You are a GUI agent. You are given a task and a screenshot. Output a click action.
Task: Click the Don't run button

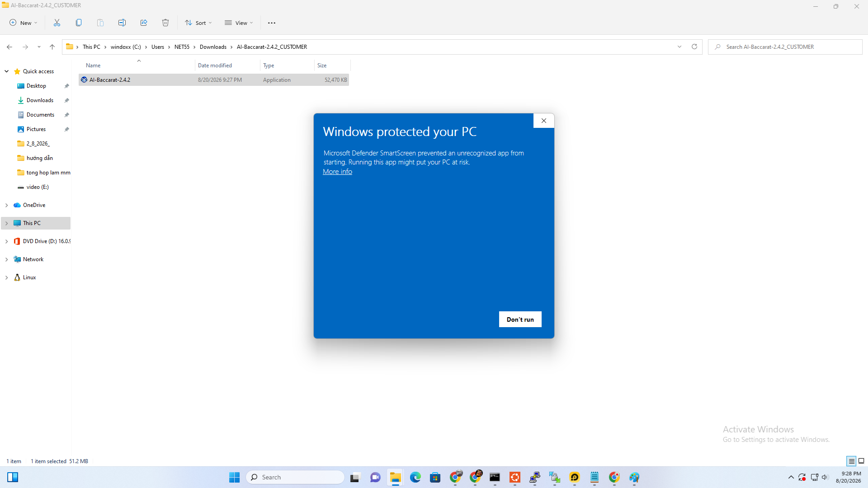[520, 319]
